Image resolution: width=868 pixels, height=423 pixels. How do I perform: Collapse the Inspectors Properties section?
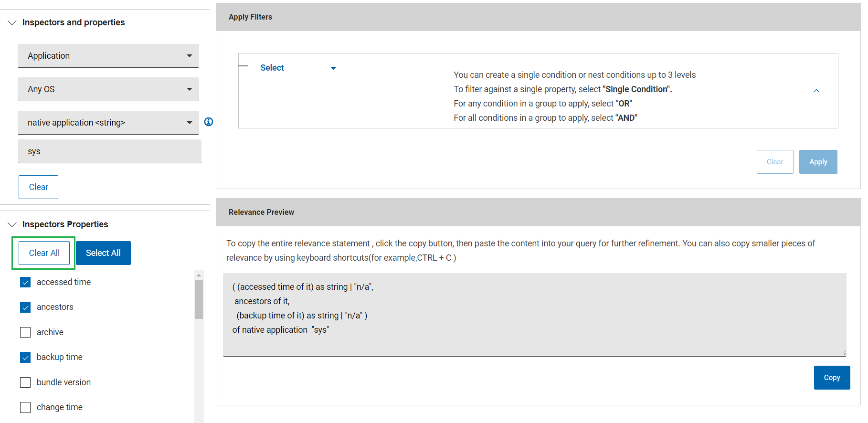point(12,224)
